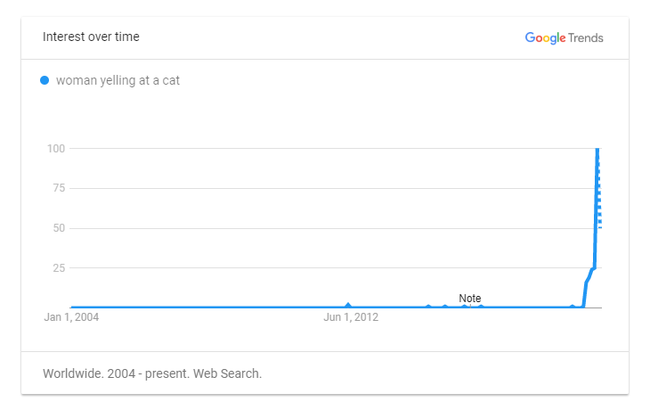Click the Note annotation on the chart

click(470, 298)
